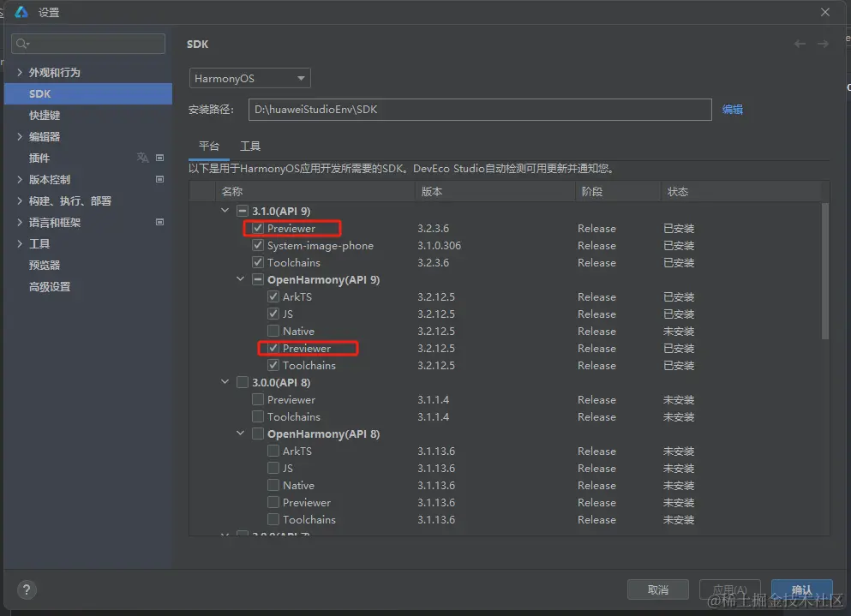
Task: Open 预览器 settings page
Action: 45,265
